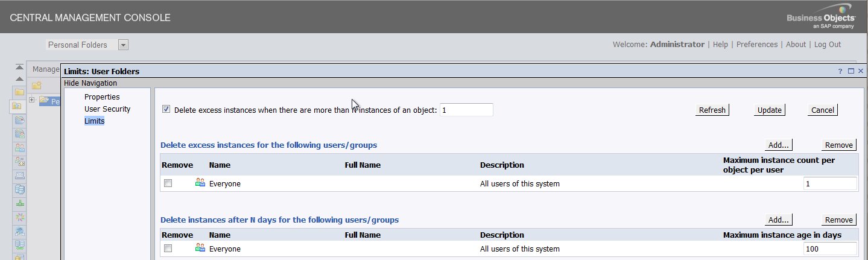The width and height of the screenshot is (868, 260).
Task: Open the Preferences link in the header
Action: pos(757,45)
